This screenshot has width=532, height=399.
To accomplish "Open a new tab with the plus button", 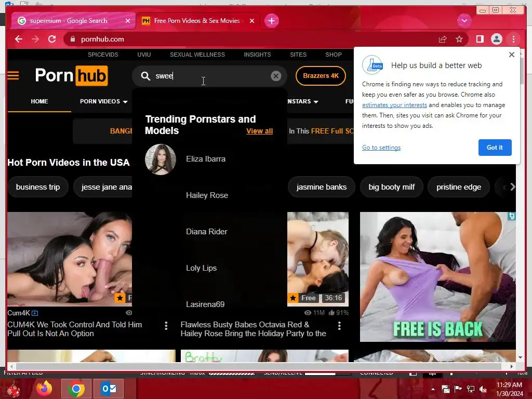I will (271, 21).
